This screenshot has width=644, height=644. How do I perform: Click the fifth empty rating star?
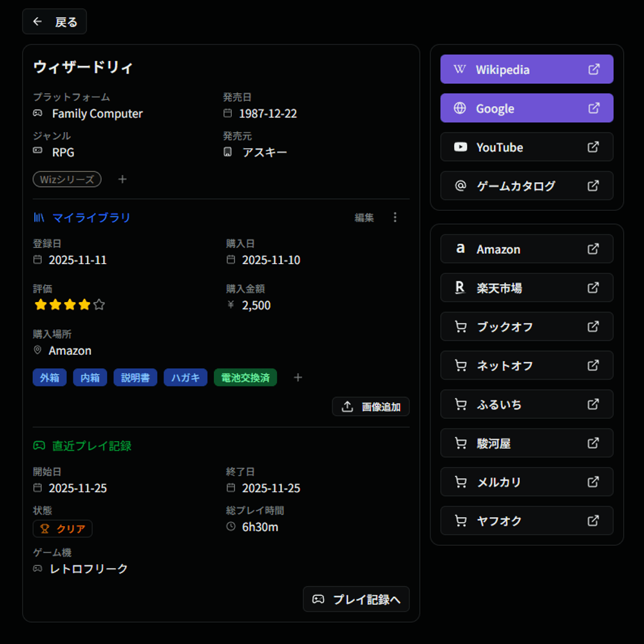tap(99, 305)
